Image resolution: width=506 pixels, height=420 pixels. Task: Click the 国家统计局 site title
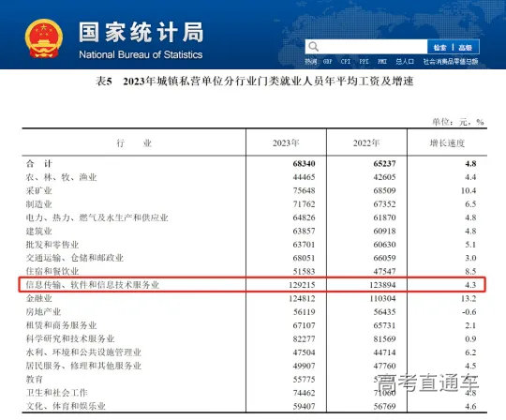point(141,32)
